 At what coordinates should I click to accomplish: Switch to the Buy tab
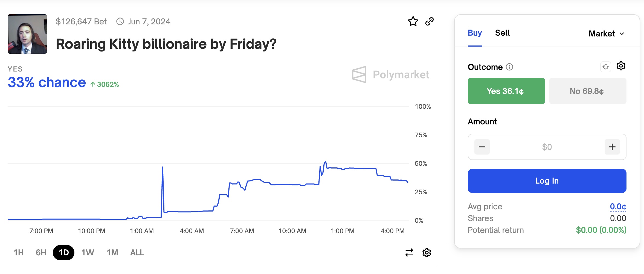[x=475, y=33]
